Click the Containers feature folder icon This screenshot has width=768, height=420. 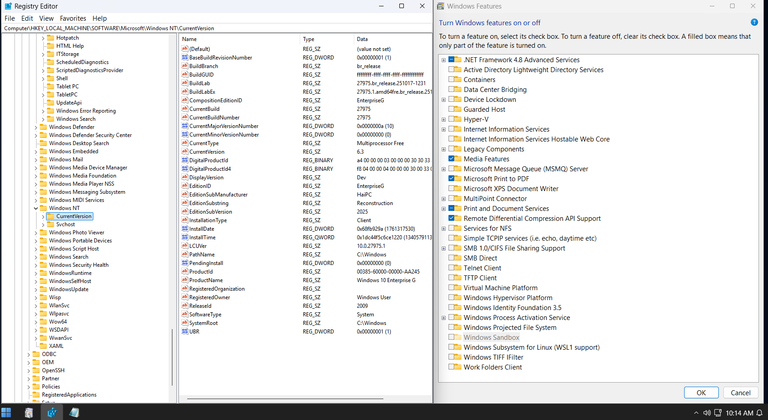(x=457, y=79)
